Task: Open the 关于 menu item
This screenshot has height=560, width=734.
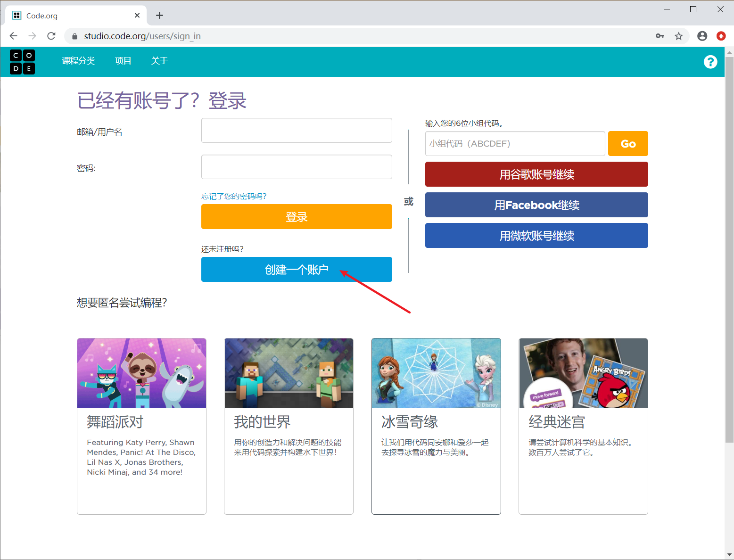Action: click(x=159, y=61)
